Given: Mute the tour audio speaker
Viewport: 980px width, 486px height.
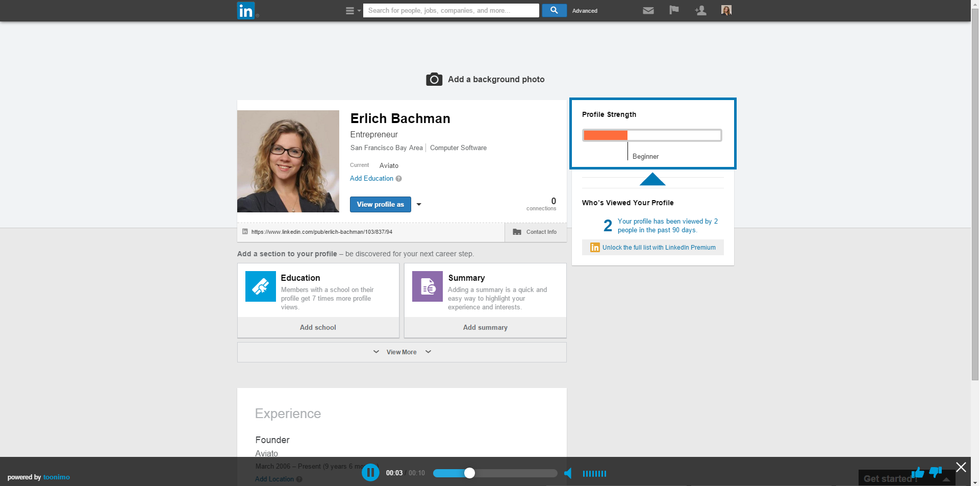Looking at the screenshot, I should click(568, 473).
